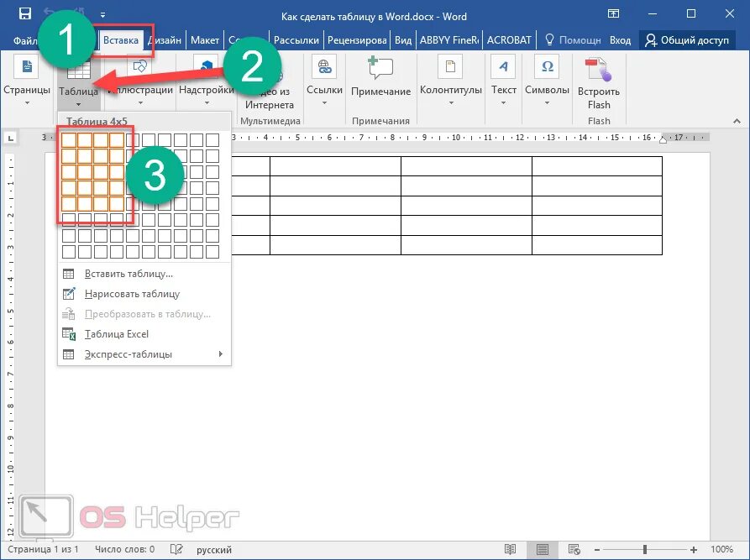750x560 pixels.
Task: Click the zoom in plus button
Action: click(x=694, y=550)
